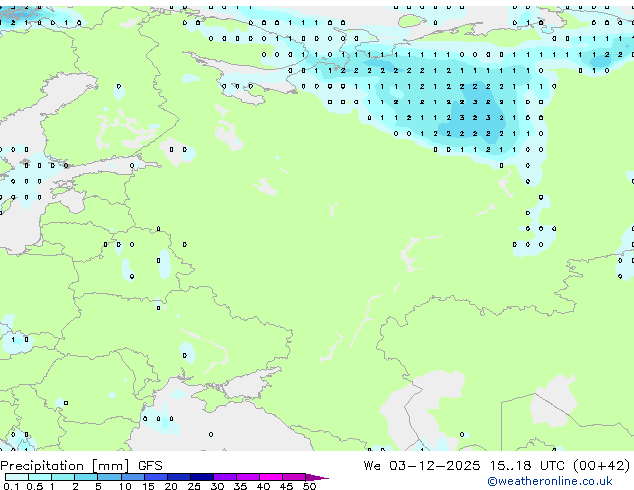Click legend label 50
This screenshot has width=634, height=490.
pos(309,486)
